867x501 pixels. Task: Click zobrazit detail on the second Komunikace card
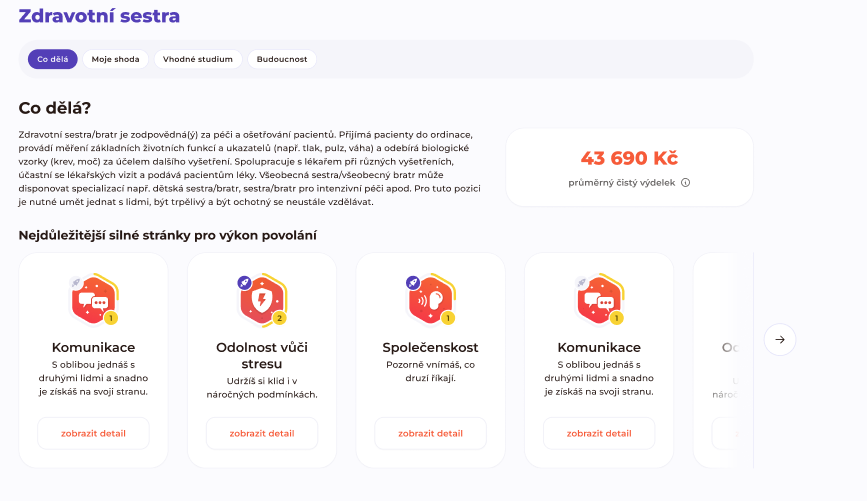click(599, 434)
